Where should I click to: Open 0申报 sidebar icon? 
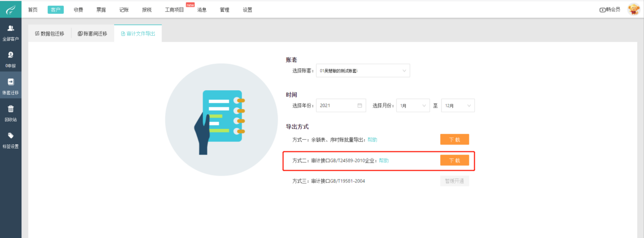pyautogui.click(x=11, y=55)
